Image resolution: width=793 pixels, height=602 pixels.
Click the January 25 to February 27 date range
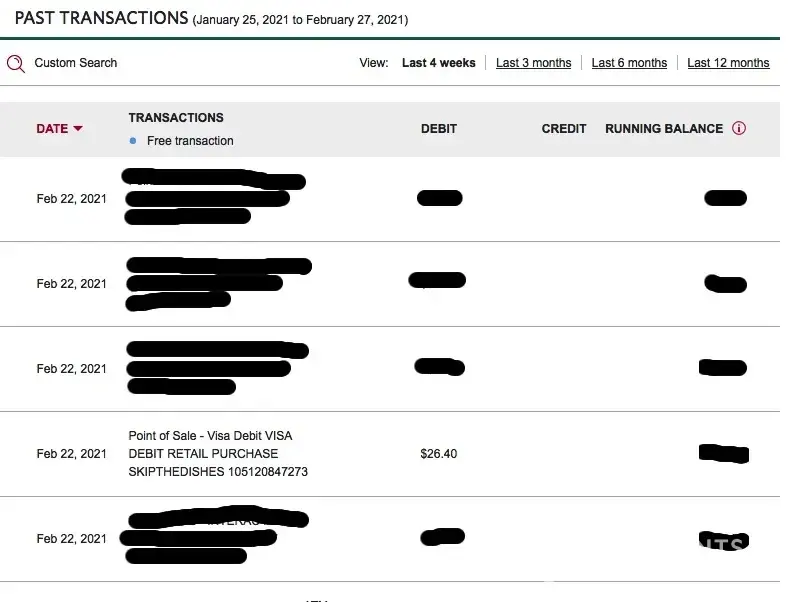(300, 20)
